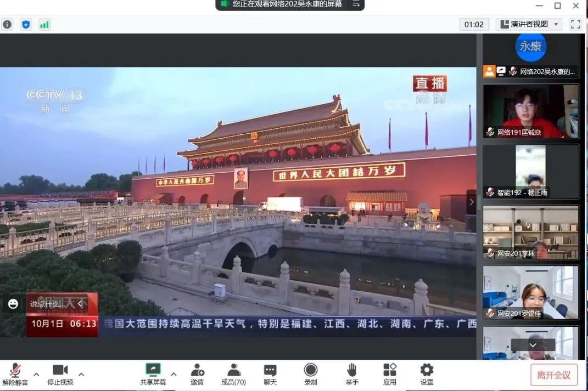The image size is (588, 391).
Task: Open meeting 设置 settings
Action: pos(427,374)
